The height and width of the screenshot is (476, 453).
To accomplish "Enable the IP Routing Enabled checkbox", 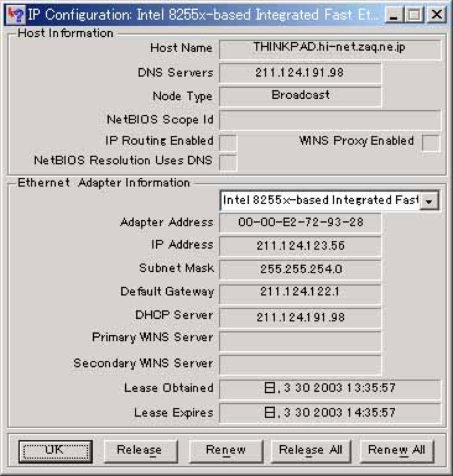I will coord(229,142).
